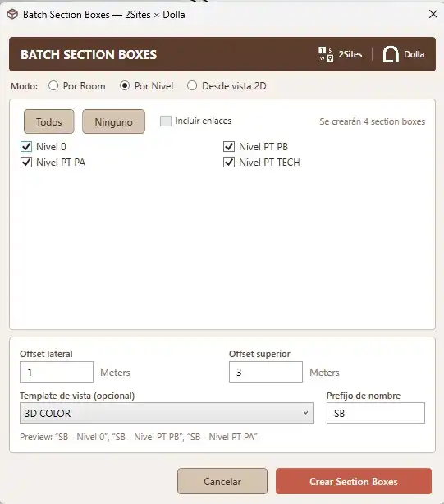Click the Offset superior value field
This screenshot has width=444, height=504.
[266, 372]
